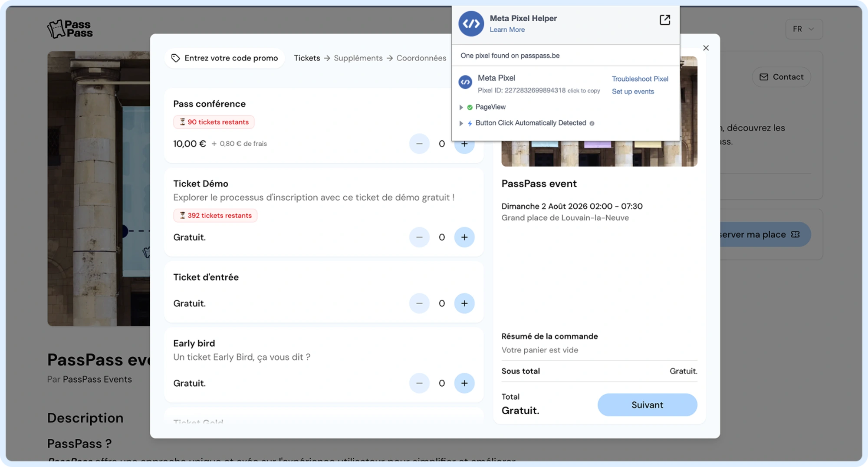Click the Meta Pixel Helper logo icon

click(x=471, y=23)
